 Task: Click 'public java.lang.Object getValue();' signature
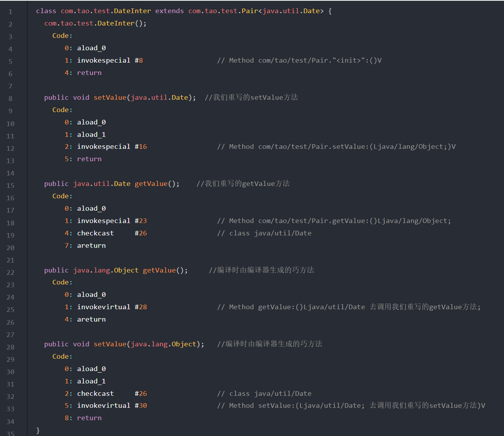116,271
